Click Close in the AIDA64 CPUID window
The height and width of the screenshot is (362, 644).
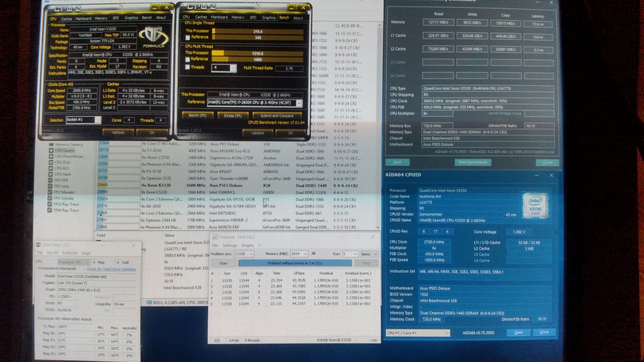pyautogui.click(x=544, y=332)
